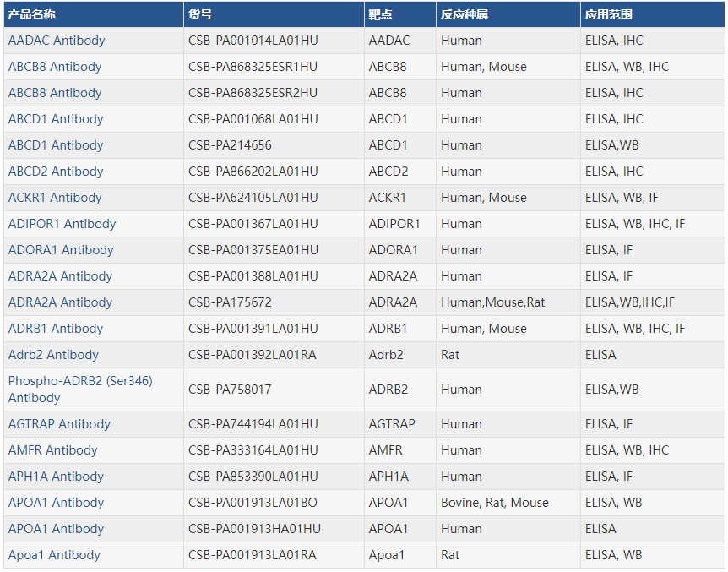Open the AMFR Antibody product link

tap(52, 450)
